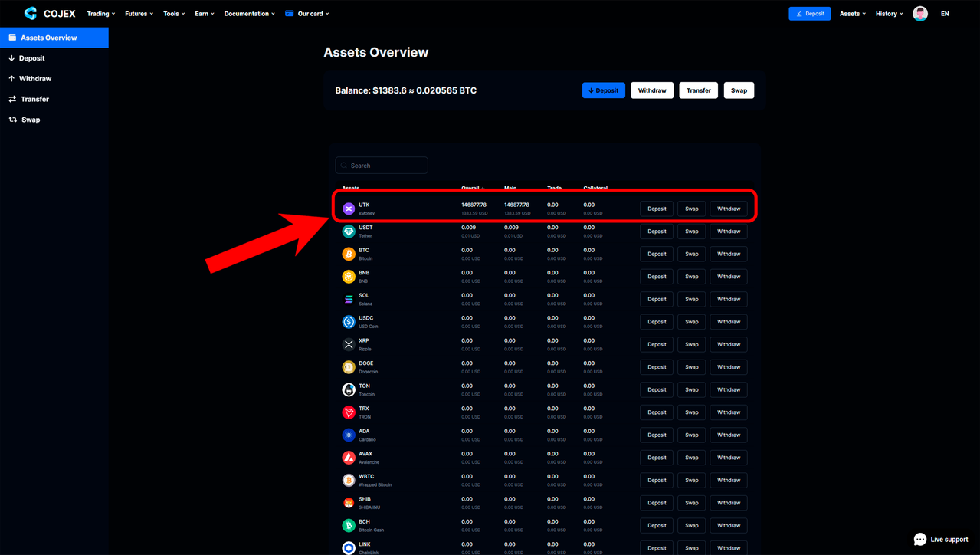Click the SOL Solana coin icon
The image size is (980, 555).
click(x=349, y=299)
